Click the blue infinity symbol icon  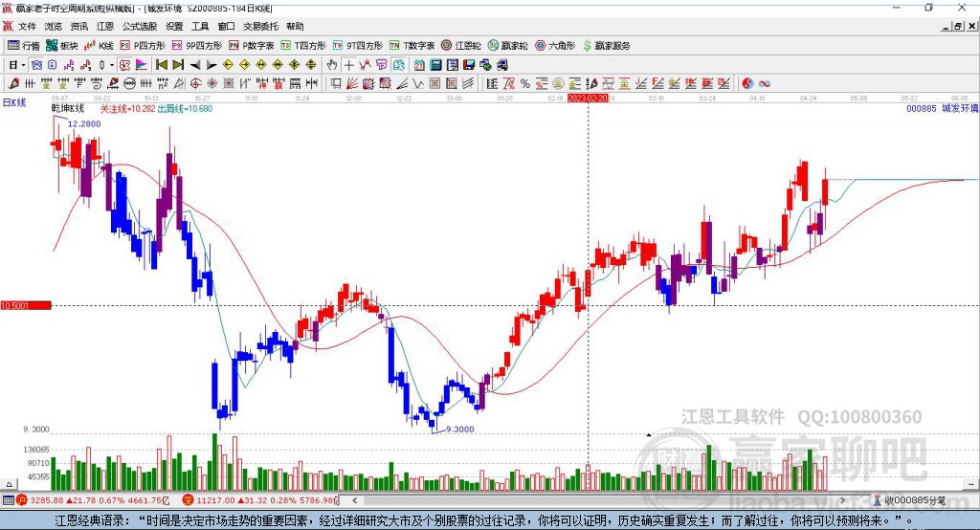(x=765, y=84)
